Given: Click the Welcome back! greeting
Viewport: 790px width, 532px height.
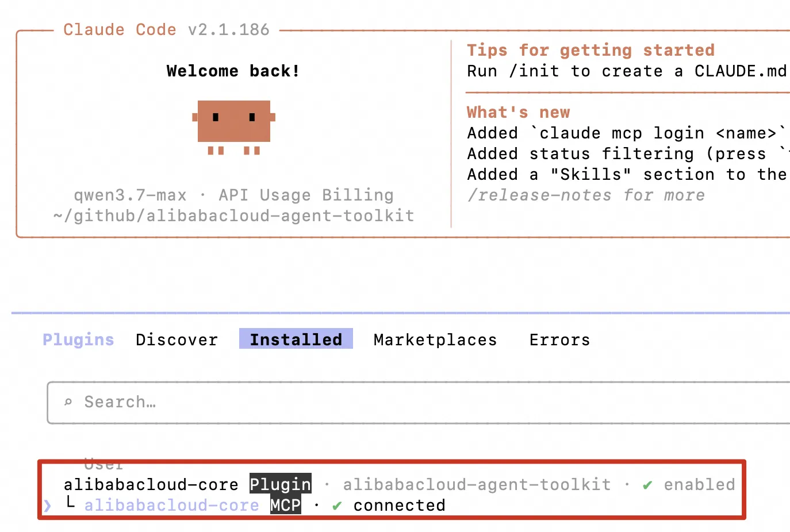Looking at the screenshot, I should click(x=233, y=71).
